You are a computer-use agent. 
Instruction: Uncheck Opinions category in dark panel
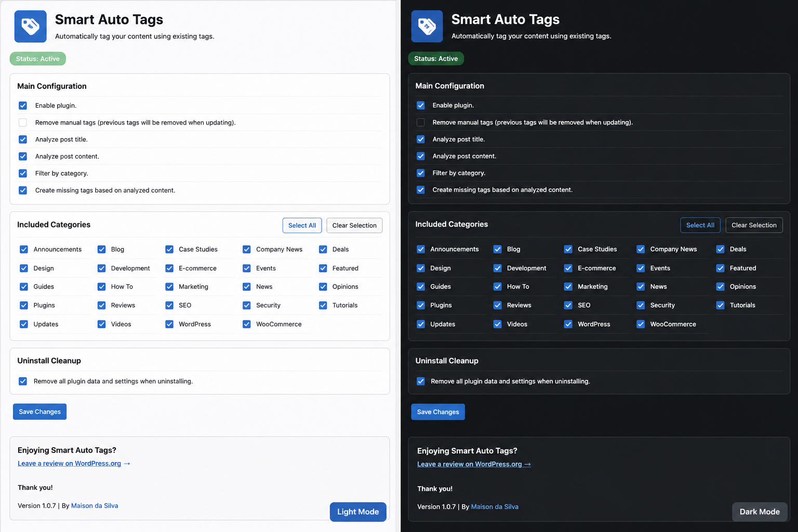click(721, 287)
